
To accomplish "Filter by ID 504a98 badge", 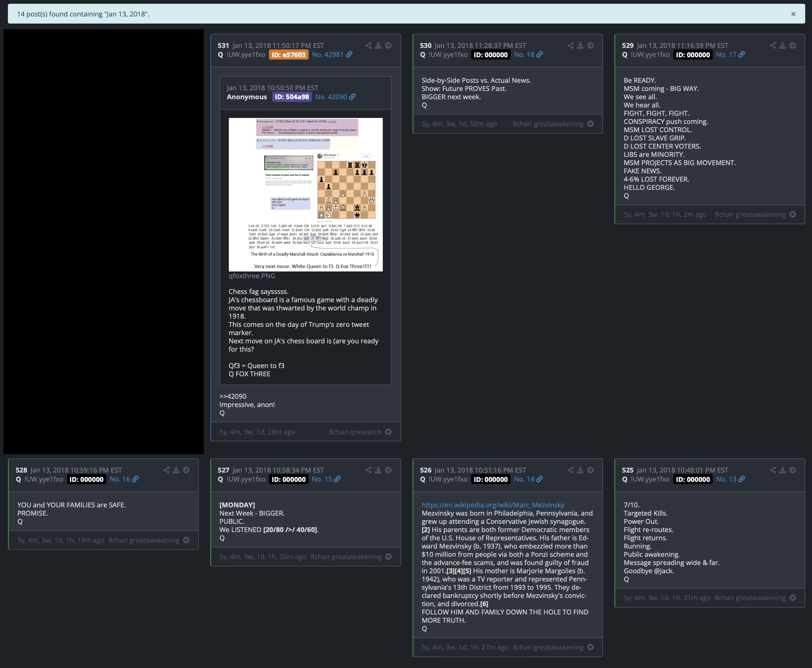I will (x=292, y=97).
